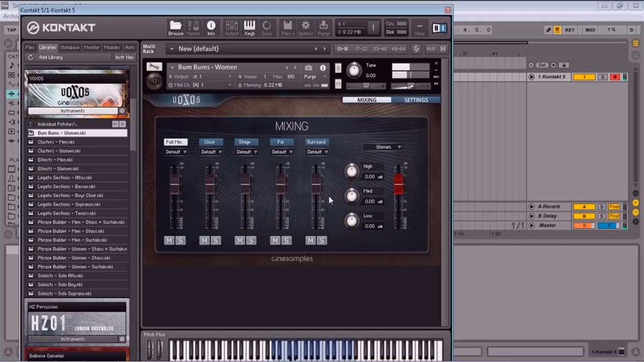
Task: Toggle the Info pane icon
Action: coord(211,28)
